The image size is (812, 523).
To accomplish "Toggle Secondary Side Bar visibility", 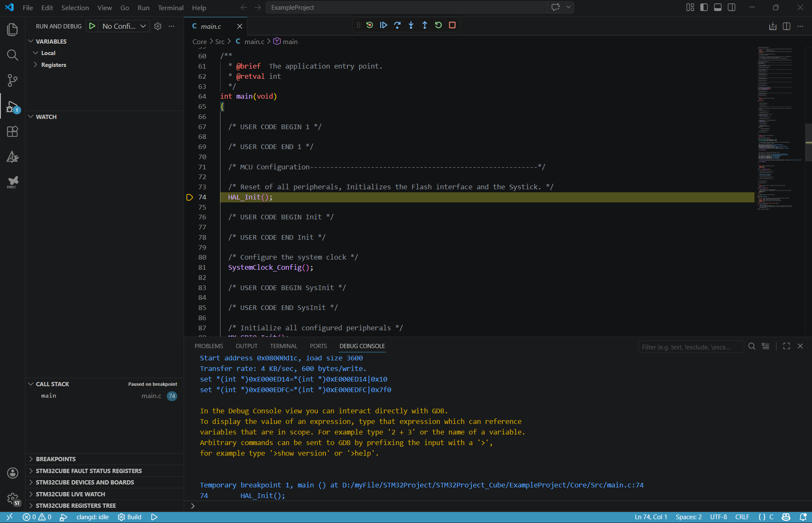I will (732, 7).
